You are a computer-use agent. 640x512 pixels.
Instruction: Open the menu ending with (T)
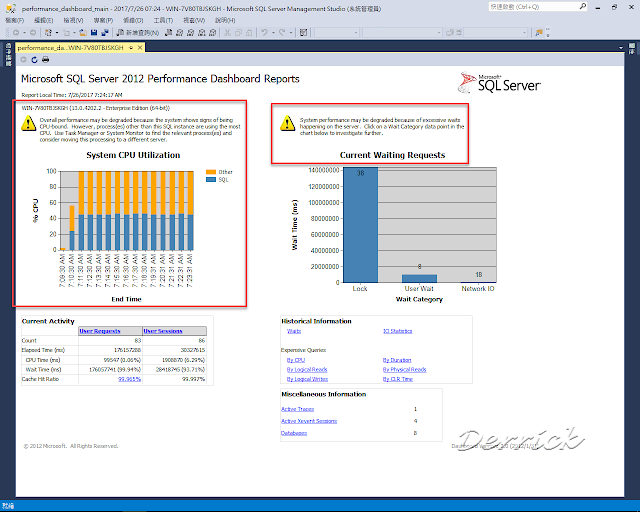point(163,20)
